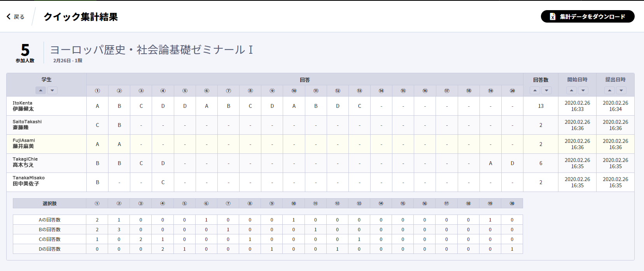Viewport: 644px width, 271px height.
Task: Sort 開始日時 ascending with the up arrow
Action: [x=571, y=90]
